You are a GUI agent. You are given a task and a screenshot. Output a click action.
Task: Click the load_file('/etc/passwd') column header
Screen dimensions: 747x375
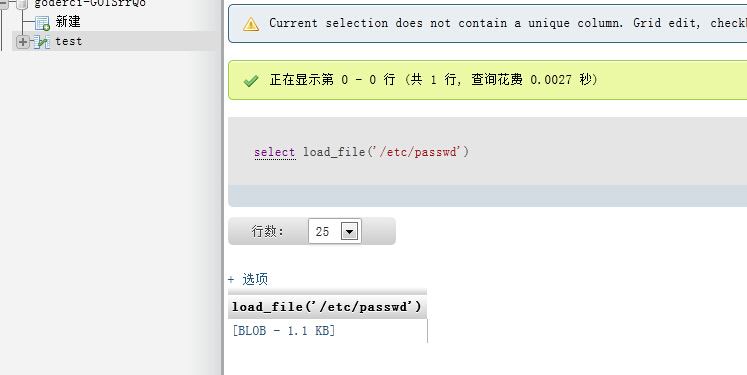[x=327, y=306]
